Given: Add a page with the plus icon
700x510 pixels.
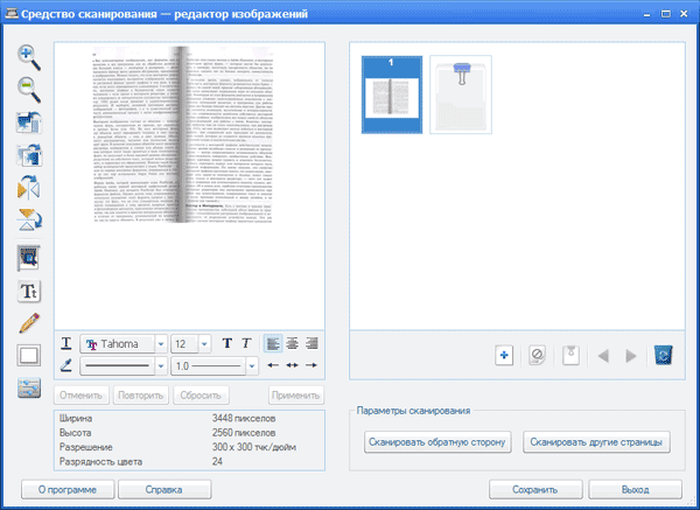Looking at the screenshot, I should point(504,355).
